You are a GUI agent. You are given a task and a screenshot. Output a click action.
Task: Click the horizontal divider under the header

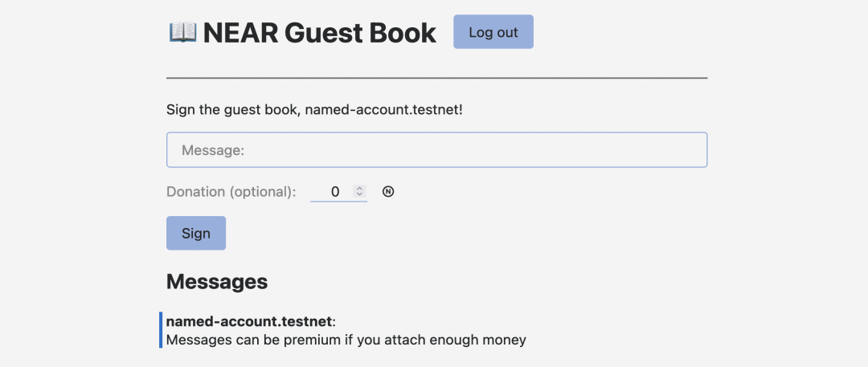click(x=436, y=78)
